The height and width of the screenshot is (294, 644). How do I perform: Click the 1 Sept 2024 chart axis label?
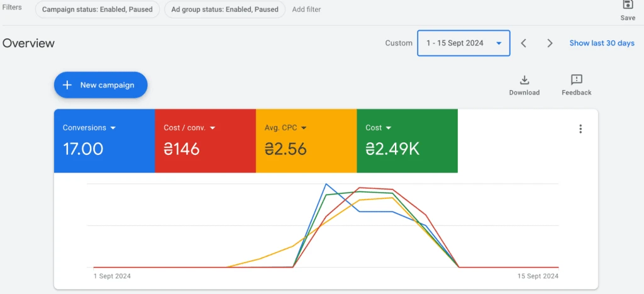[x=112, y=276]
